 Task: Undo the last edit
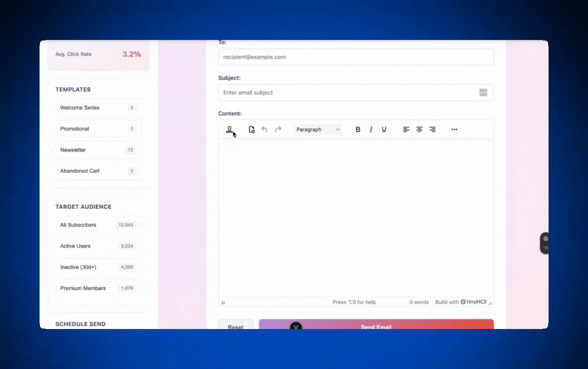[x=264, y=130]
